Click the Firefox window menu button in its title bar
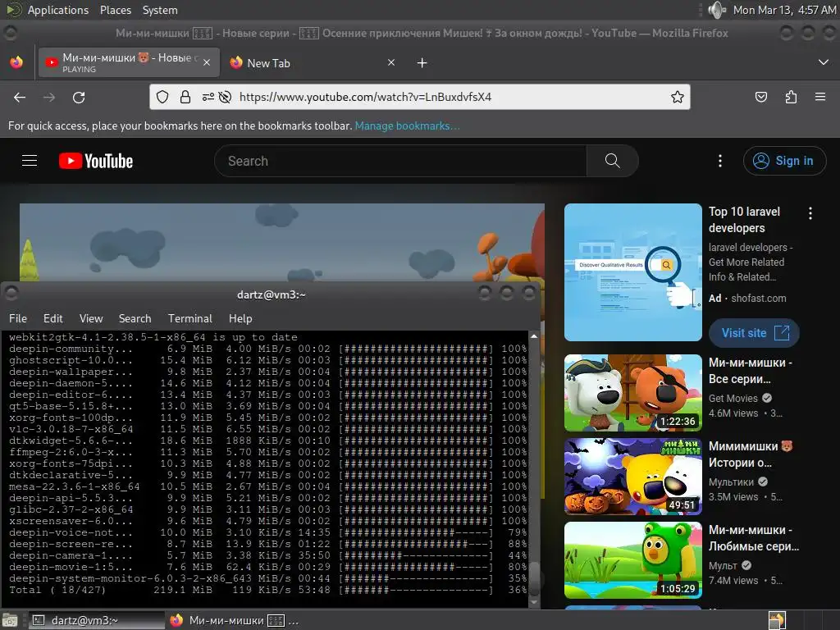Screen dimensions: 840x630 pos(10,33)
